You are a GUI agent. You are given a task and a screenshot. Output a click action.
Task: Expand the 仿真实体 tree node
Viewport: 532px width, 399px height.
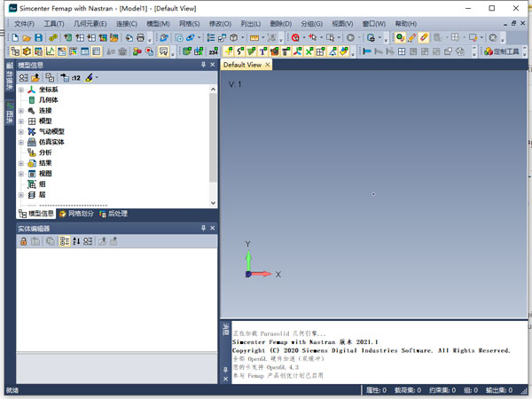click(21, 142)
